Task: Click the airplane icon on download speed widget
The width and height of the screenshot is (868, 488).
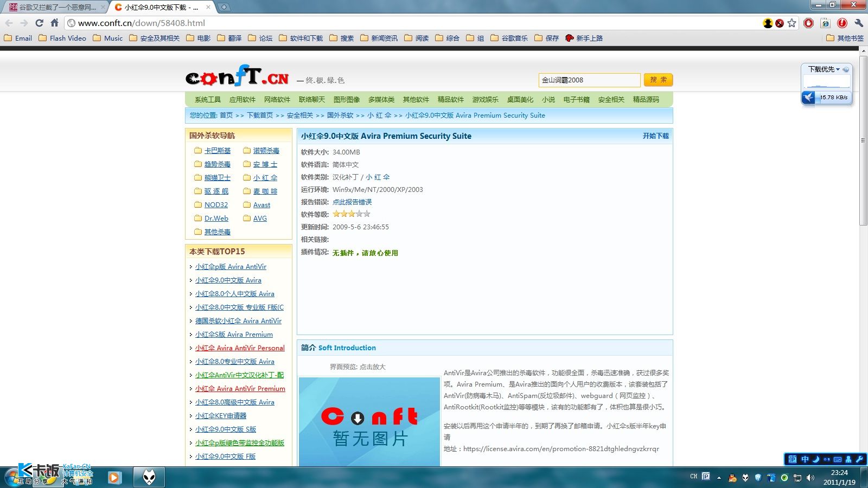Action: coord(808,98)
